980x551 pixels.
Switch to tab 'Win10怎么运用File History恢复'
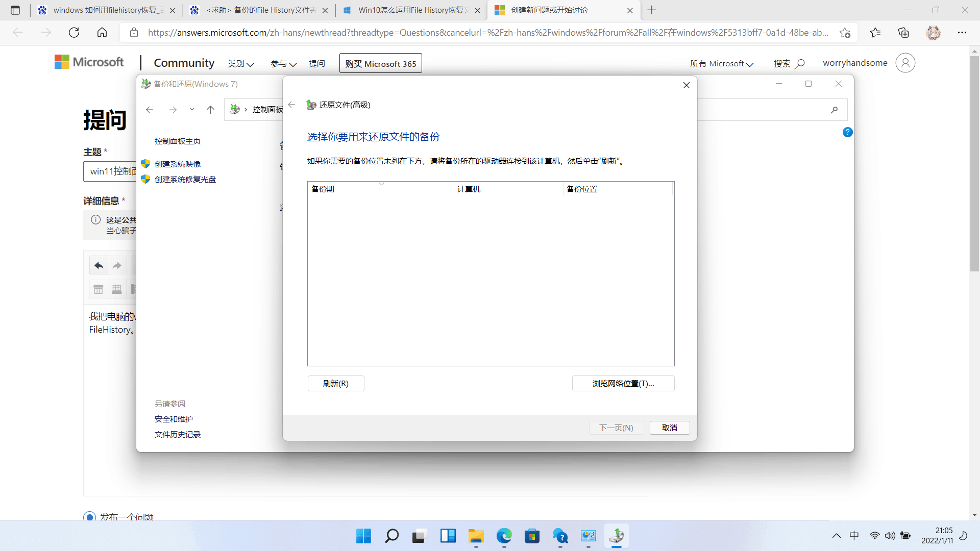tap(411, 10)
